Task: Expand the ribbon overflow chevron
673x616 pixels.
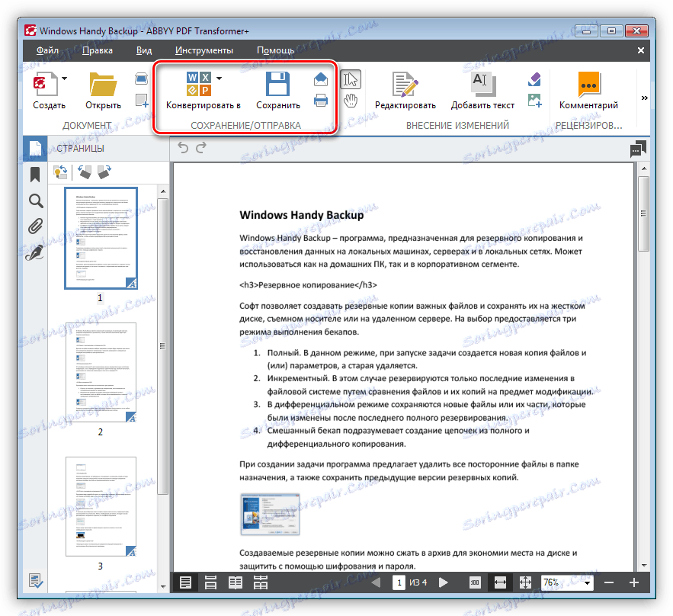Action: [x=644, y=98]
